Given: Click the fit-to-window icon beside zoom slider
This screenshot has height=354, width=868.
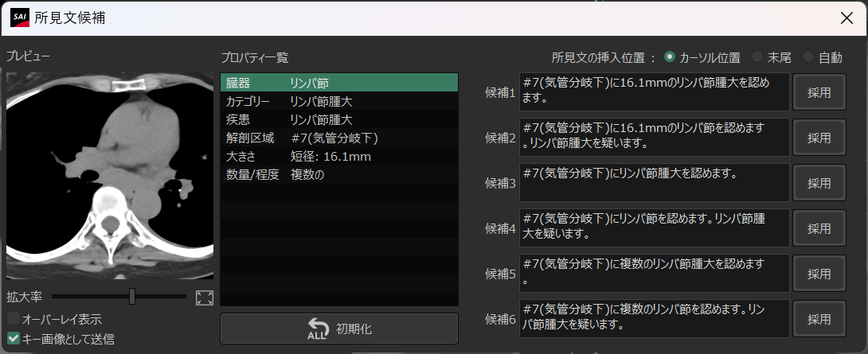Looking at the screenshot, I should click(x=205, y=298).
